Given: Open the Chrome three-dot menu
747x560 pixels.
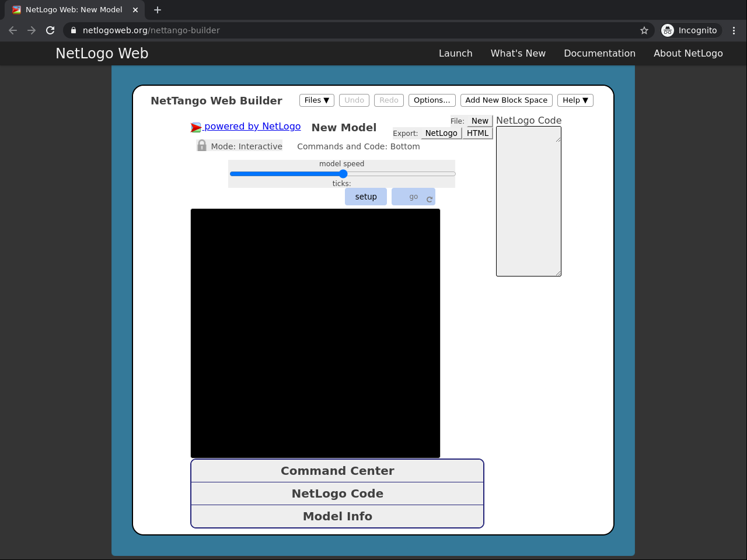Looking at the screenshot, I should tap(734, 30).
